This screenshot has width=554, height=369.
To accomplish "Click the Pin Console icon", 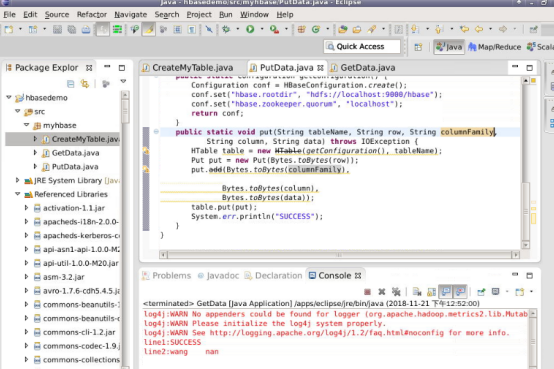I will (481, 292).
